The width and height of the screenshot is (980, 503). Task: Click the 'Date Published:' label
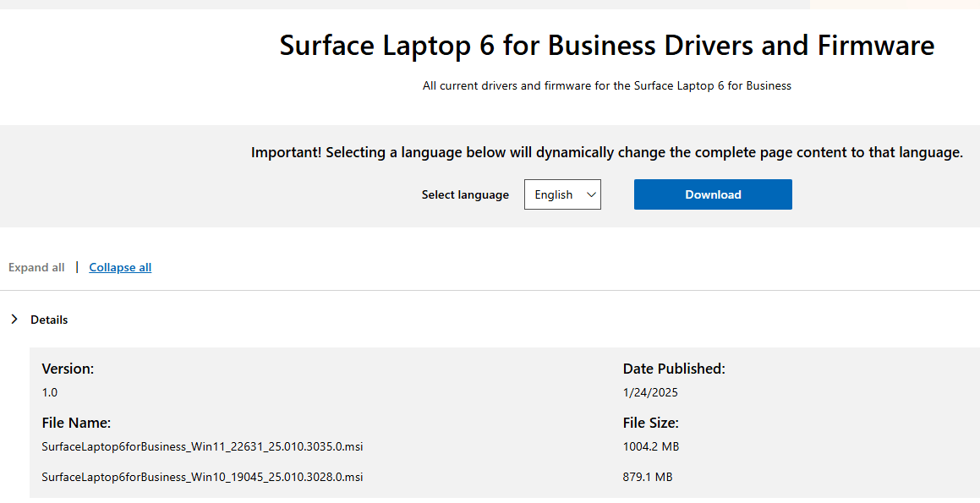[x=674, y=369]
